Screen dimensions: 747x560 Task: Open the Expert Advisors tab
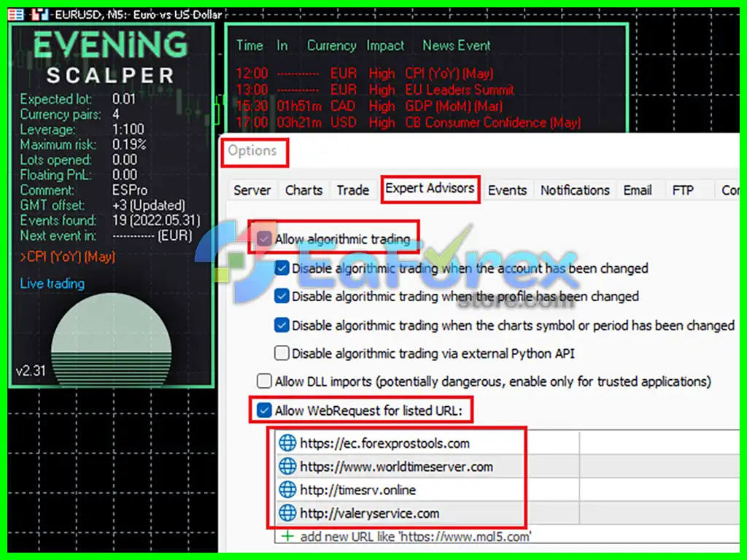click(x=430, y=189)
